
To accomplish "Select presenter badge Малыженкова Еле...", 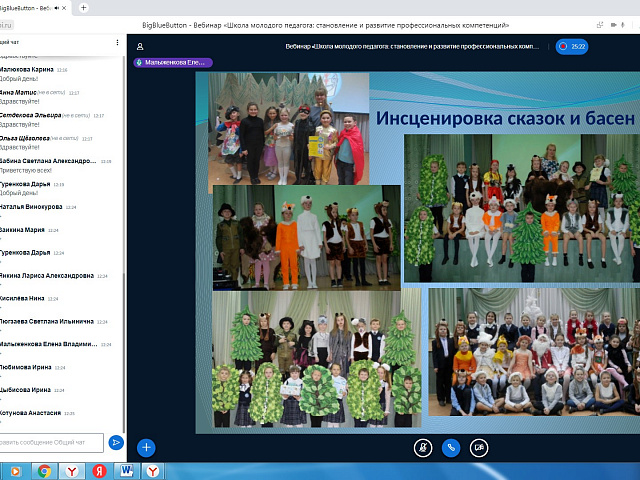I will point(173,62).
